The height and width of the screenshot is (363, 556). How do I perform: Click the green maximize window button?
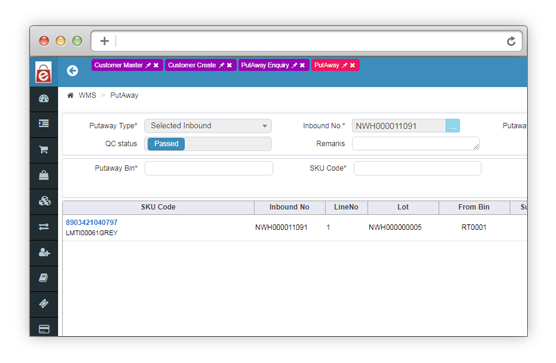[x=77, y=41]
